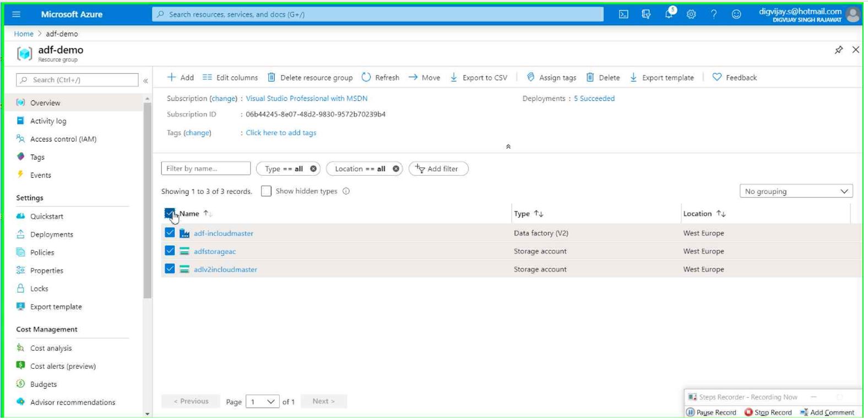
Task: Open the portal hamburger menu
Action: [17, 14]
